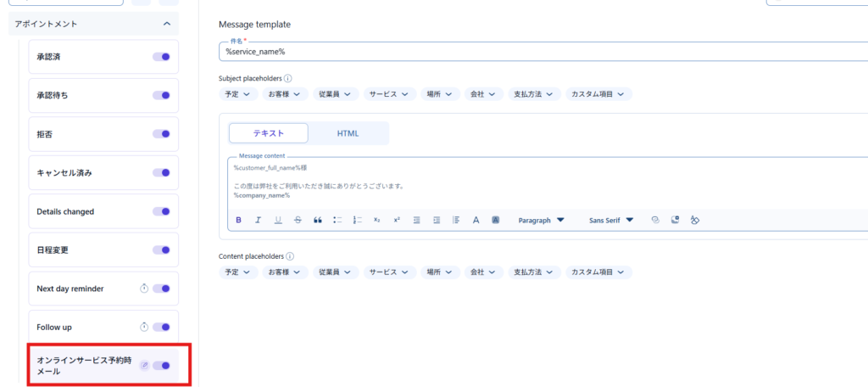Apply underline formatting
The width and height of the screenshot is (868, 387).
[277, 220]
